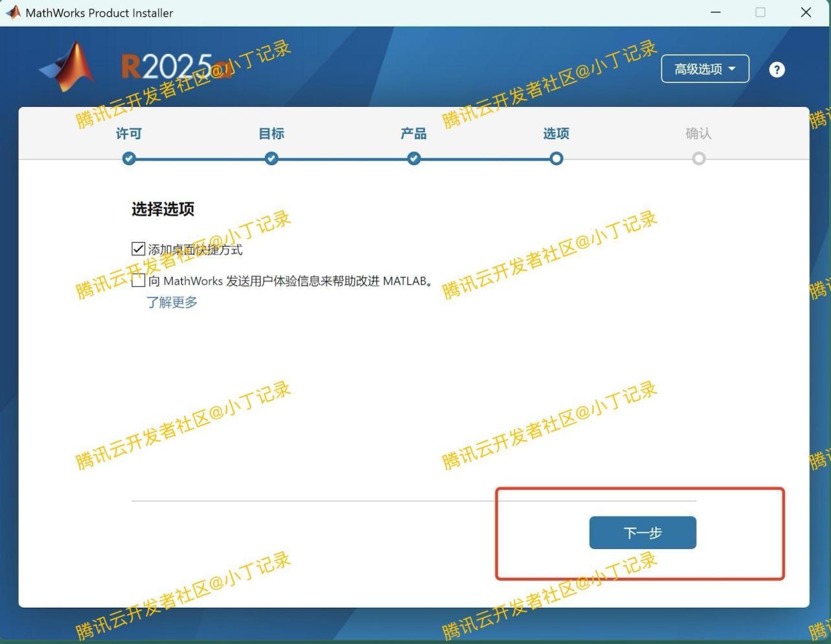
Task: Click the 选择选项 heading text
Action: coord(163,209)
